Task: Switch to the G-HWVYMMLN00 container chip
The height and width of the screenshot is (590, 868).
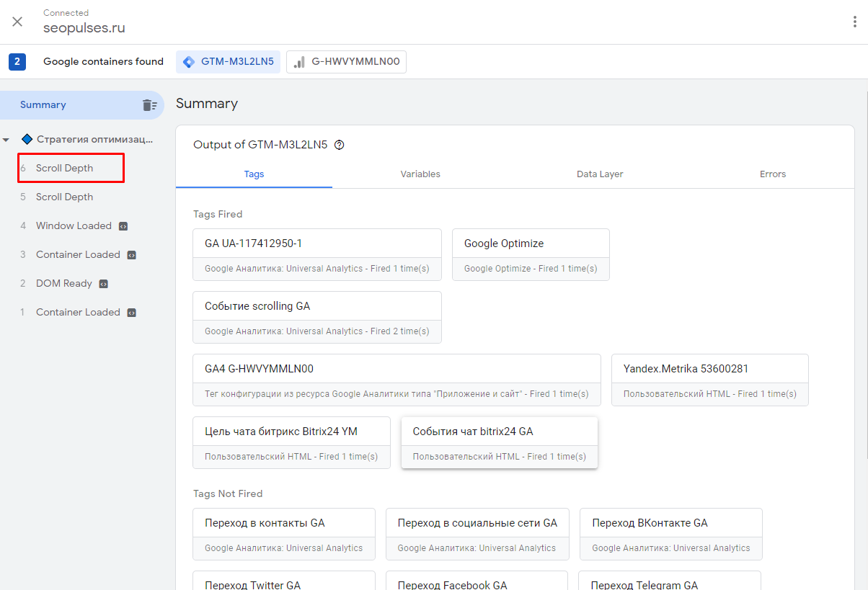Action: [347, 62]
